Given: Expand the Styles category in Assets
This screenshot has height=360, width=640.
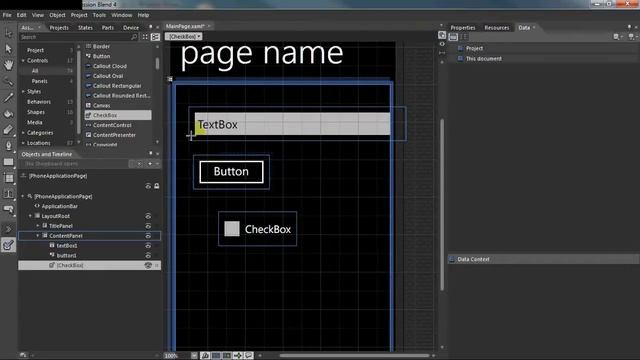Looking at the screenshot, I should coord(23,91).
